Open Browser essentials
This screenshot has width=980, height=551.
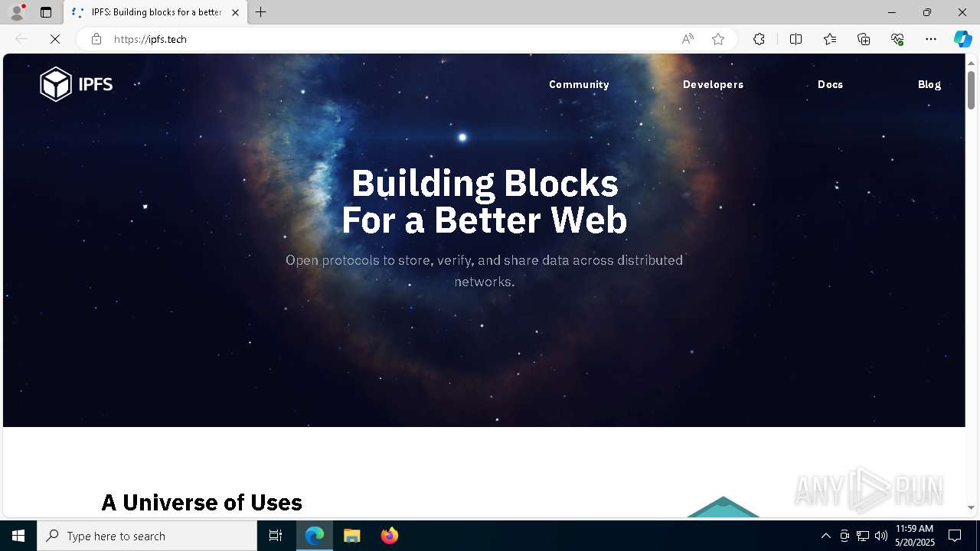coord(897,39)
